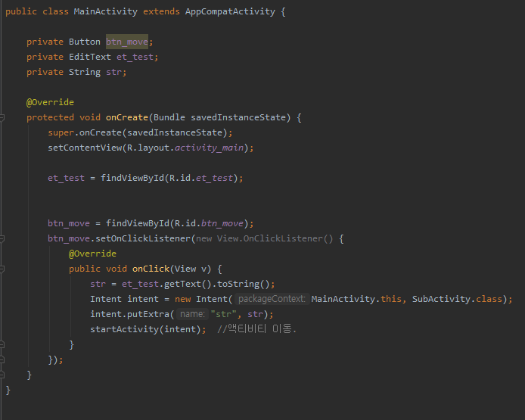Click the Bundle parameter type
The width and height of the screenshot is (525, 420).
pos(169,117)
